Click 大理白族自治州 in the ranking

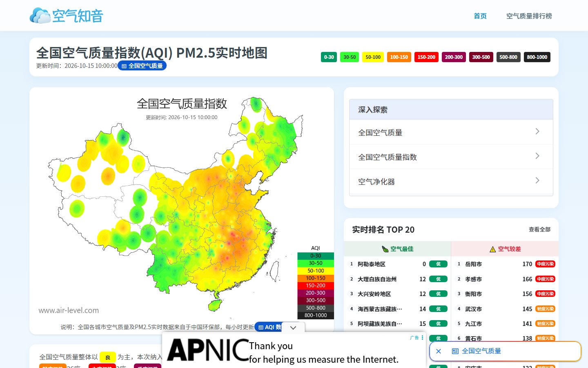(x=377, y=279)
